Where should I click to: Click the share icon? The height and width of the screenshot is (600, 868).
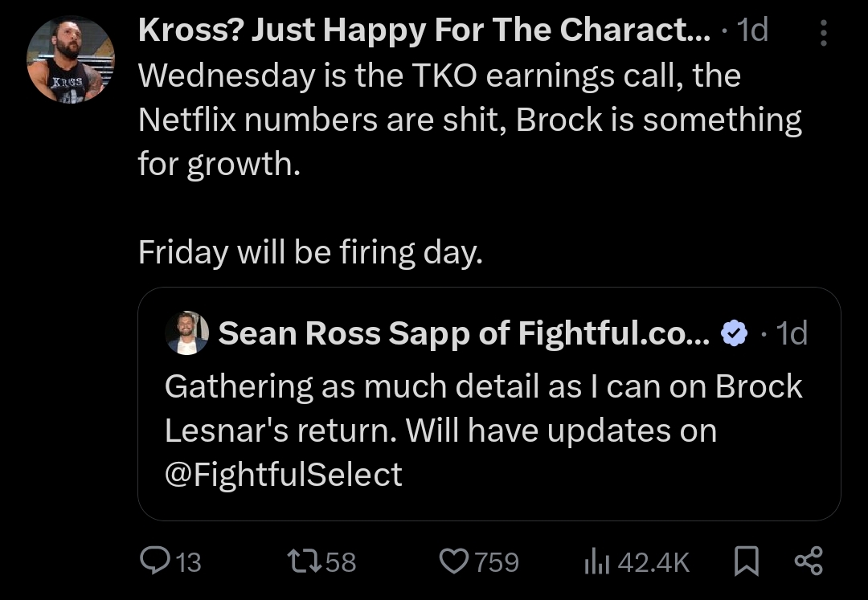[808, 561]
